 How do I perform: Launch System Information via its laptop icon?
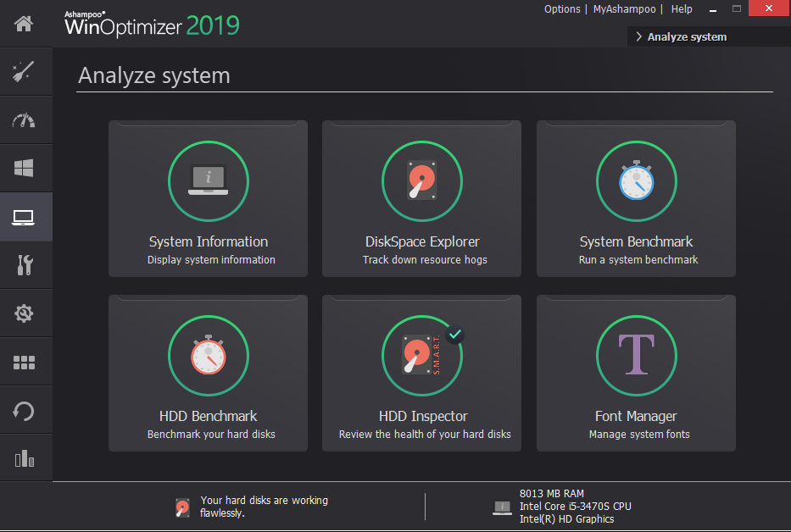pos(209,181)
